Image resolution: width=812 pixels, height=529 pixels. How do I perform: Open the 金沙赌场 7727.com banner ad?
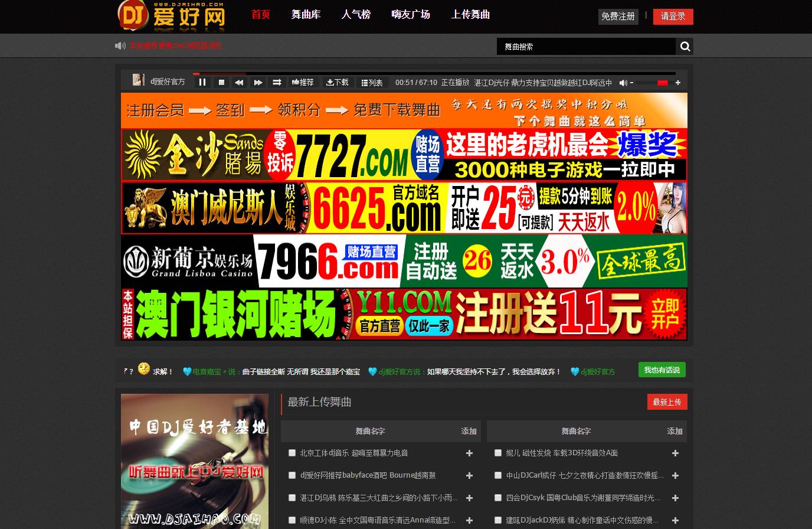click(404, 155)
